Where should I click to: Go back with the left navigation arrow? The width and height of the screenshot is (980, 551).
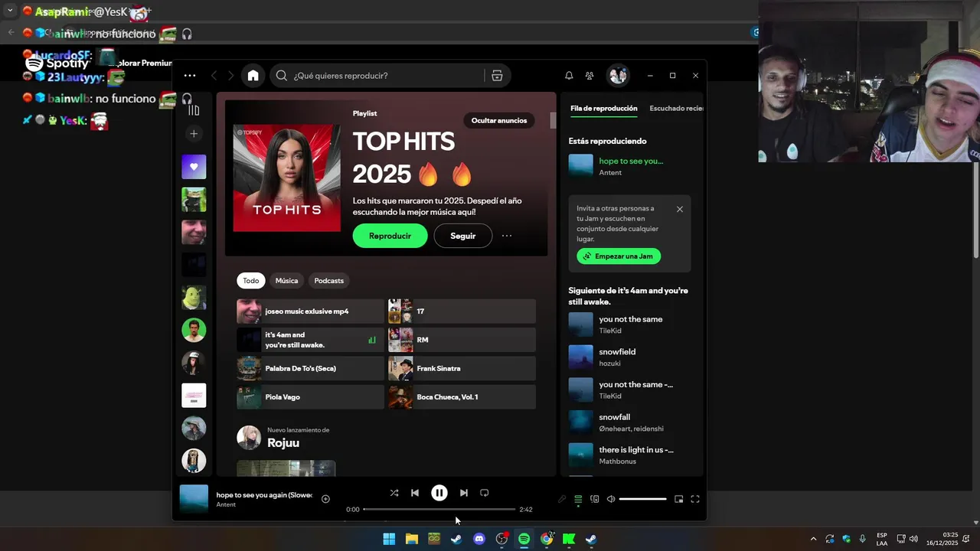click(x=214, y=76)
